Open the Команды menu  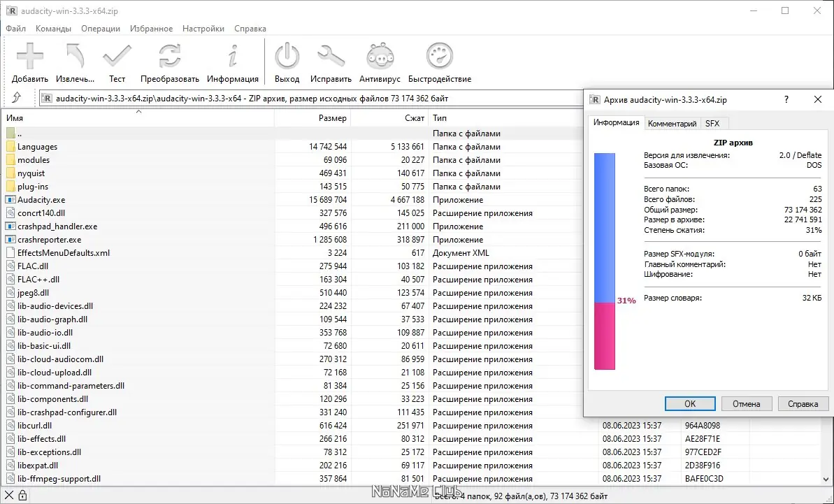coord(53,29)
